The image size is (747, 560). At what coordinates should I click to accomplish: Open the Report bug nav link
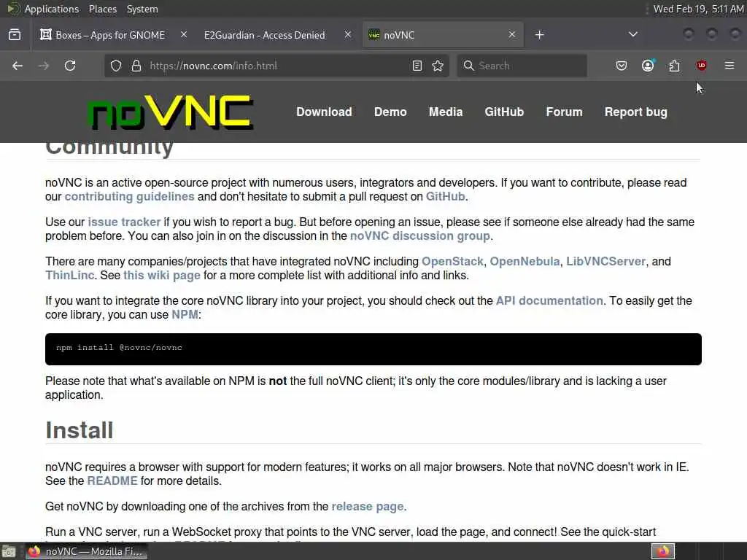pyautogui.click(x=635, y=112)
